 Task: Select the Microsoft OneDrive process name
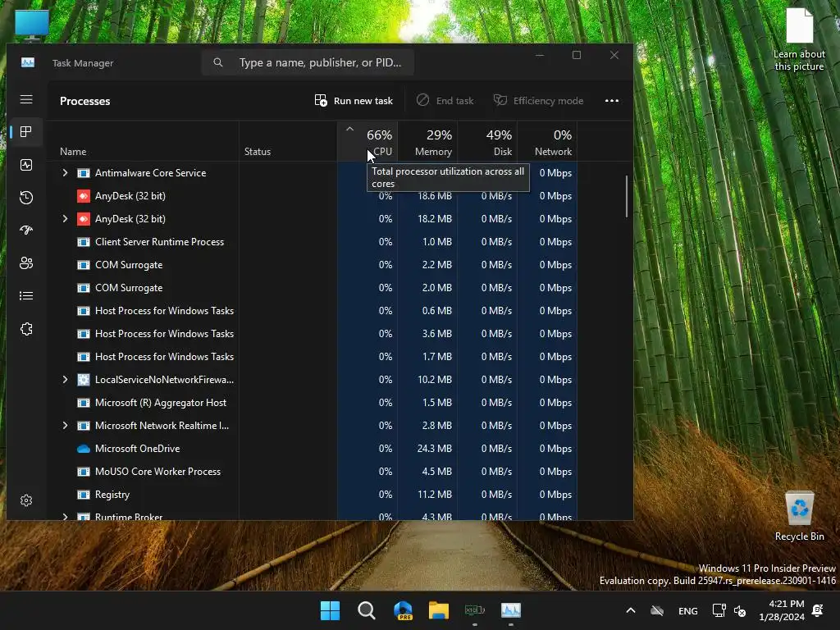tap(137, 449)
